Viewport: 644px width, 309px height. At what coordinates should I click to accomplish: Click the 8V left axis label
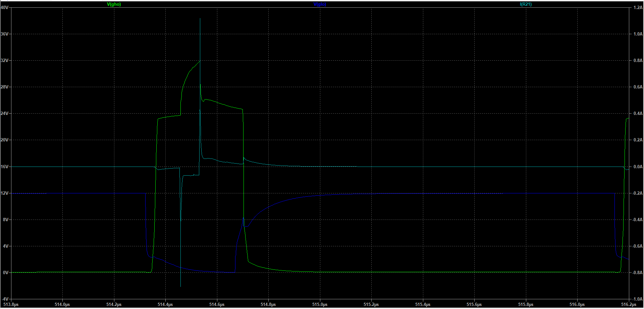[x=6, y=220]
